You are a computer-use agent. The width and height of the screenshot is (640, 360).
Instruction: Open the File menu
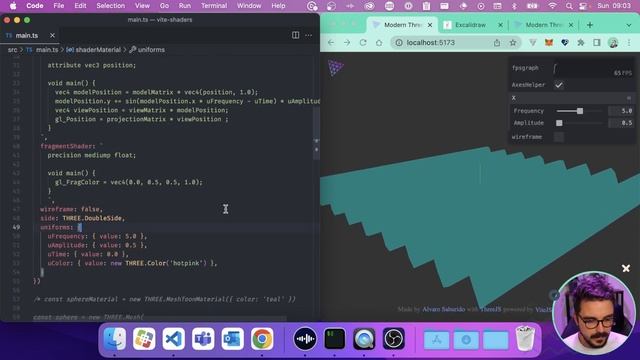point(59,6)
